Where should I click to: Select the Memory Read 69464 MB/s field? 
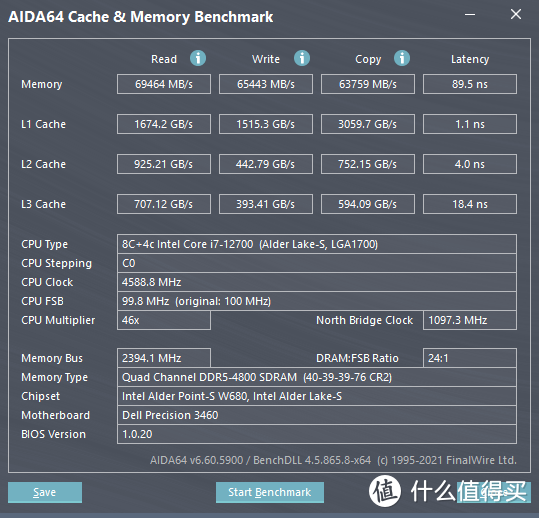pyautogui.click(x=164, y=84)
